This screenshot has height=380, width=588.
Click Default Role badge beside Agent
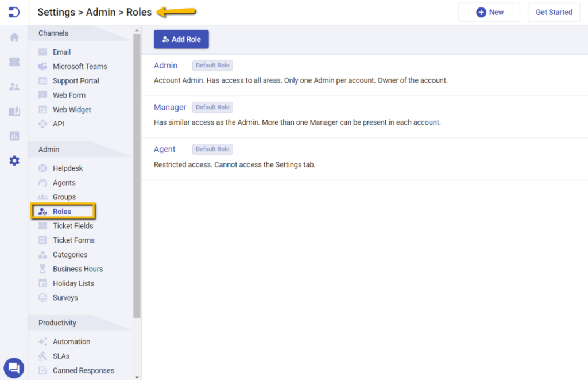click(x=212, y=149)
